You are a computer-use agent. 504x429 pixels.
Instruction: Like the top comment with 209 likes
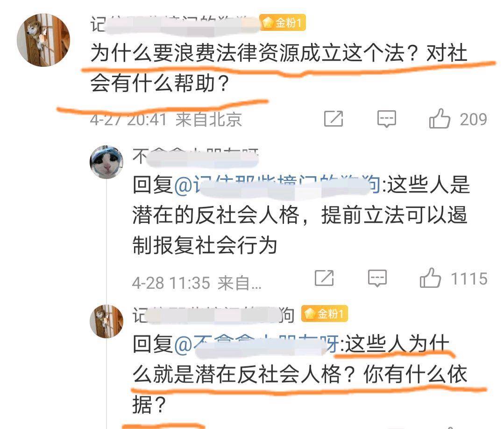pos(440,119)
